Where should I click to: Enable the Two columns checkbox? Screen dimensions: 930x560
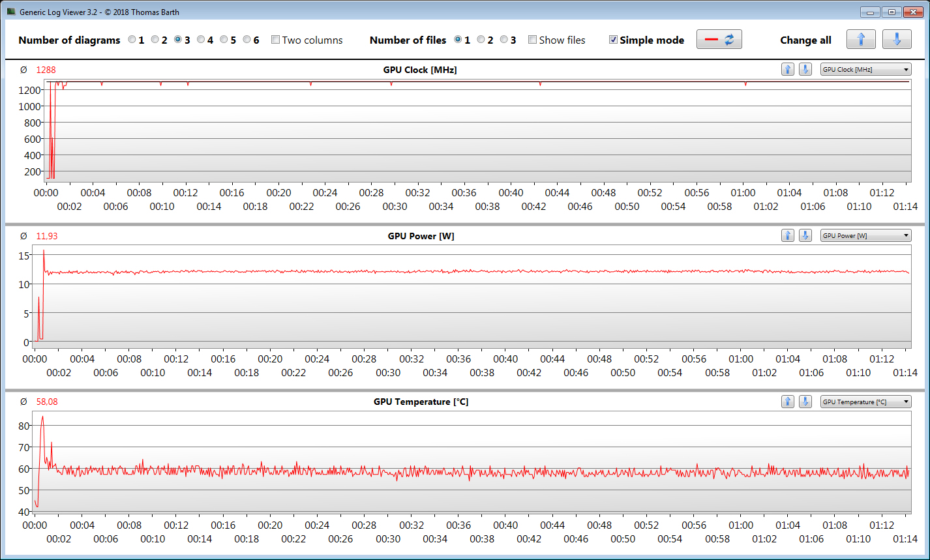click(x=275, y=40)
